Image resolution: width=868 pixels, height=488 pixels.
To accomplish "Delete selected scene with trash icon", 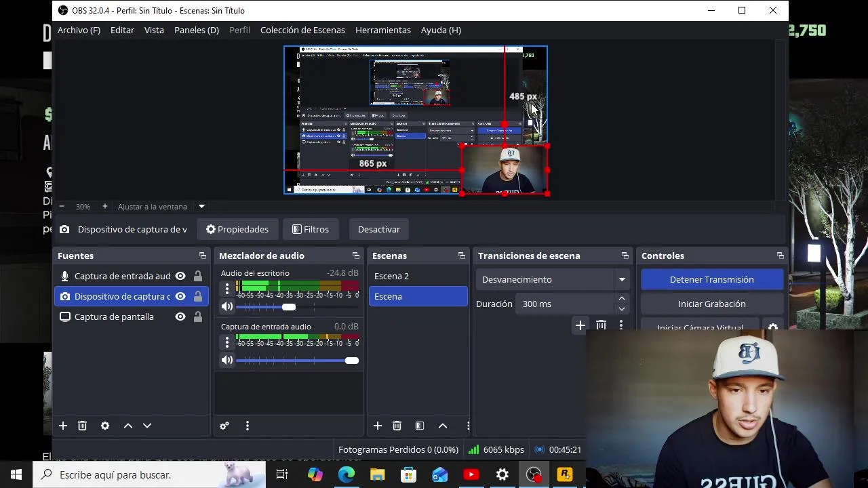I will pos(397,426).
